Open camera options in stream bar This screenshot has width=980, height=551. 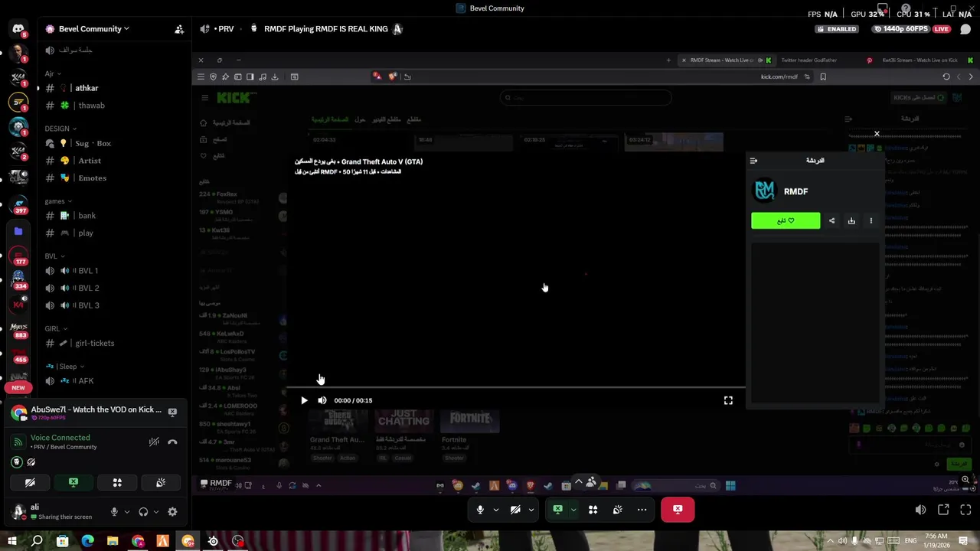point(531,510)
